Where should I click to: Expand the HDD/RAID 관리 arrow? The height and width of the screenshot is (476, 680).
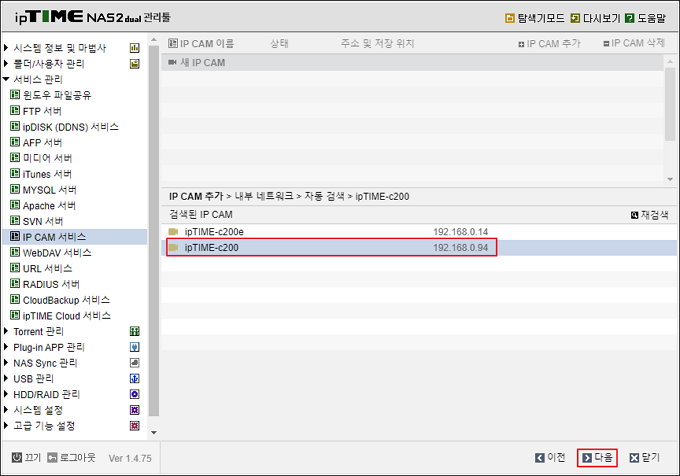pyautogui.click(x=6, y=394)
